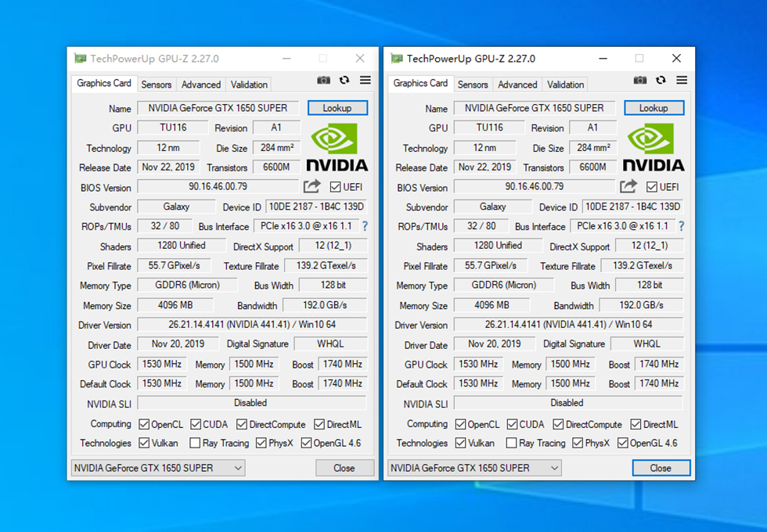Minimize the right GPU-Z window
The height and width of the screenshot is (532, 767).
point(603,59)
